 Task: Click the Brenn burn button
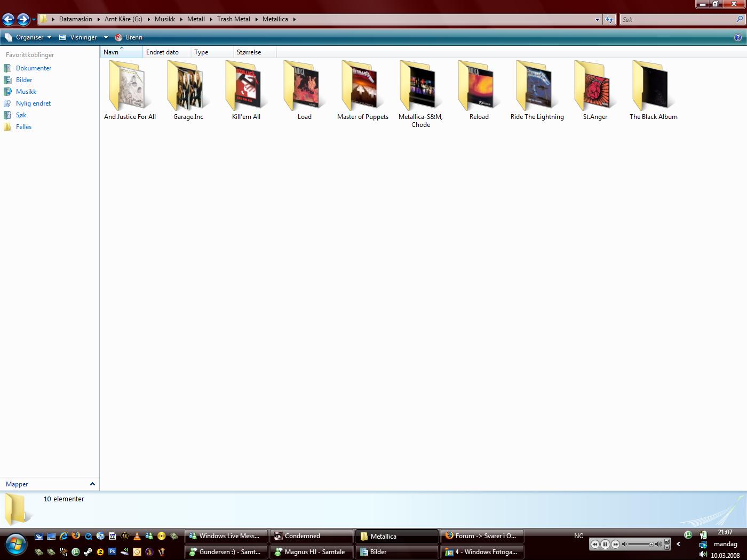coord(129,37)
